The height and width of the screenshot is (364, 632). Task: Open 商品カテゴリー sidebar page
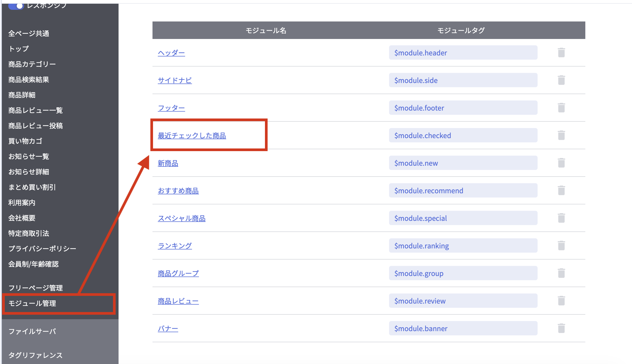coord(32,64)
